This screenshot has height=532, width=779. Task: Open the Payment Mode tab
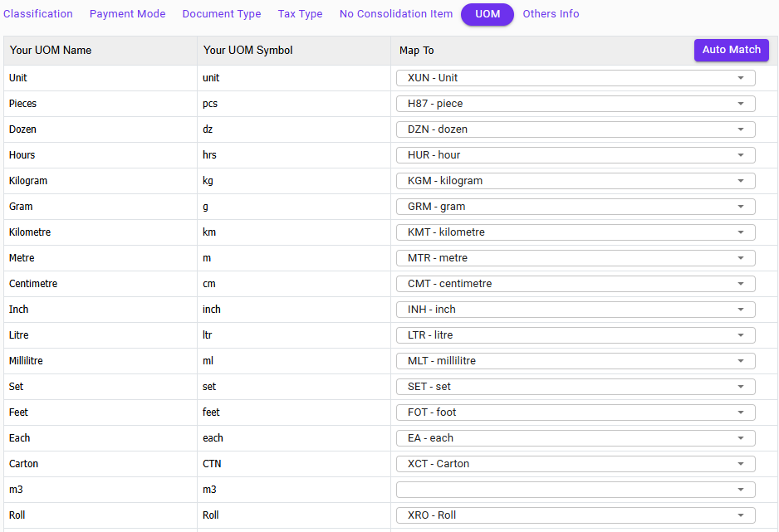127,14
